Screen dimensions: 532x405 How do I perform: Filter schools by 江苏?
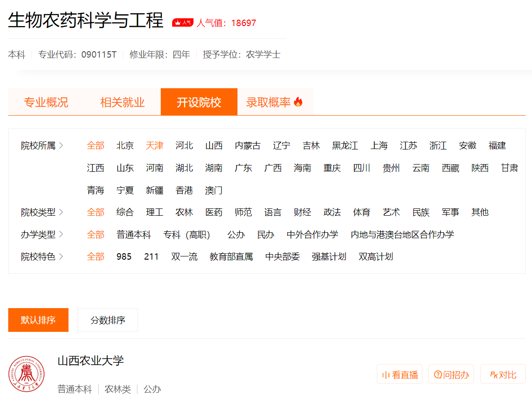409,145
